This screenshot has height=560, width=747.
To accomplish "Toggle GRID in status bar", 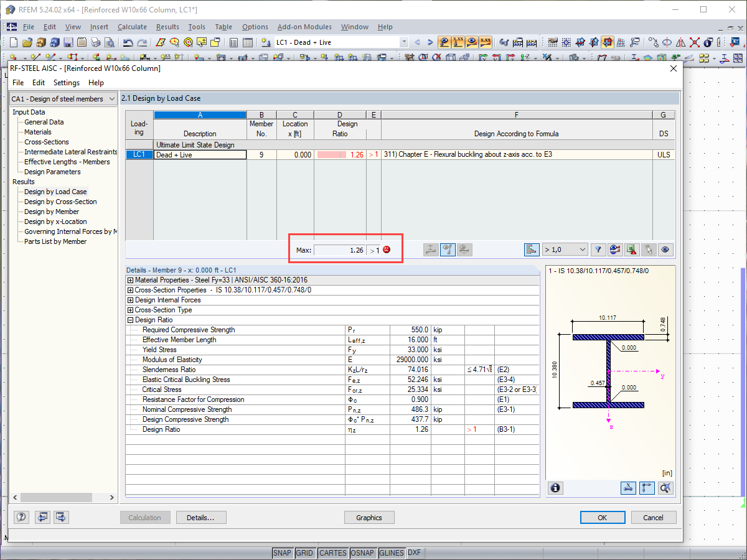I will [x=304, y=553].
